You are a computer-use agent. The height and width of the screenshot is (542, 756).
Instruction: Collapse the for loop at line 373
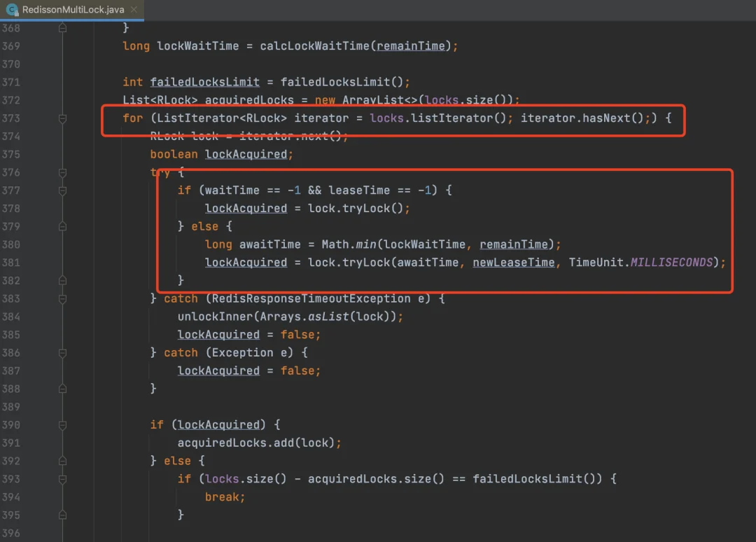[x=63, y=118]
